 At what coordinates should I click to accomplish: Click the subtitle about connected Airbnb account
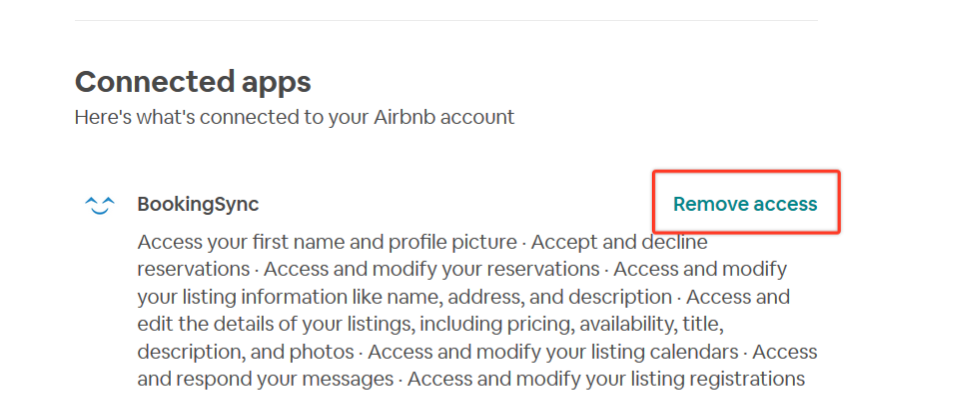coord(294,117)
